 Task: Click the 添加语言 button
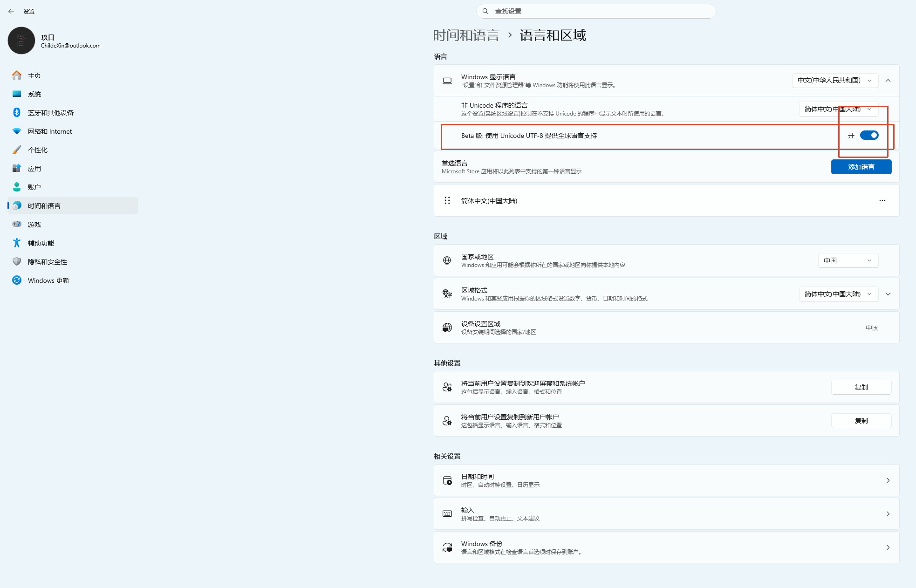(x=861, y=167)
